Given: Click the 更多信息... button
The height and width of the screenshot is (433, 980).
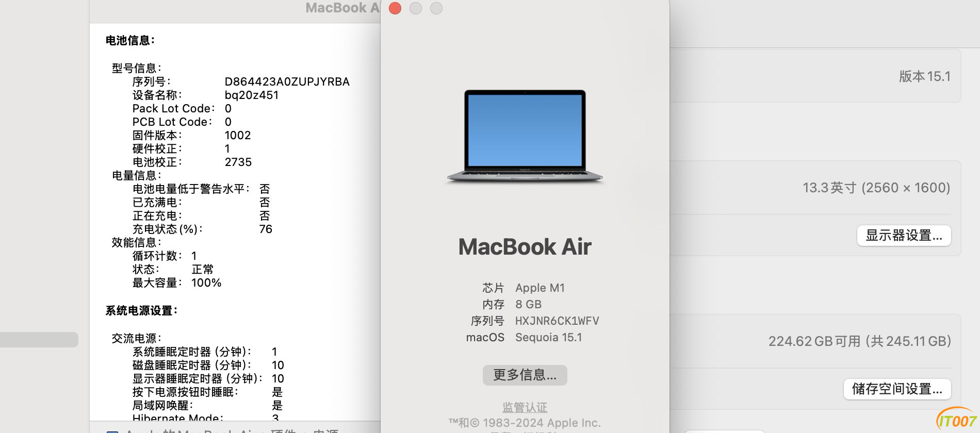Looking at the screenshot, I should coord(525,375).
